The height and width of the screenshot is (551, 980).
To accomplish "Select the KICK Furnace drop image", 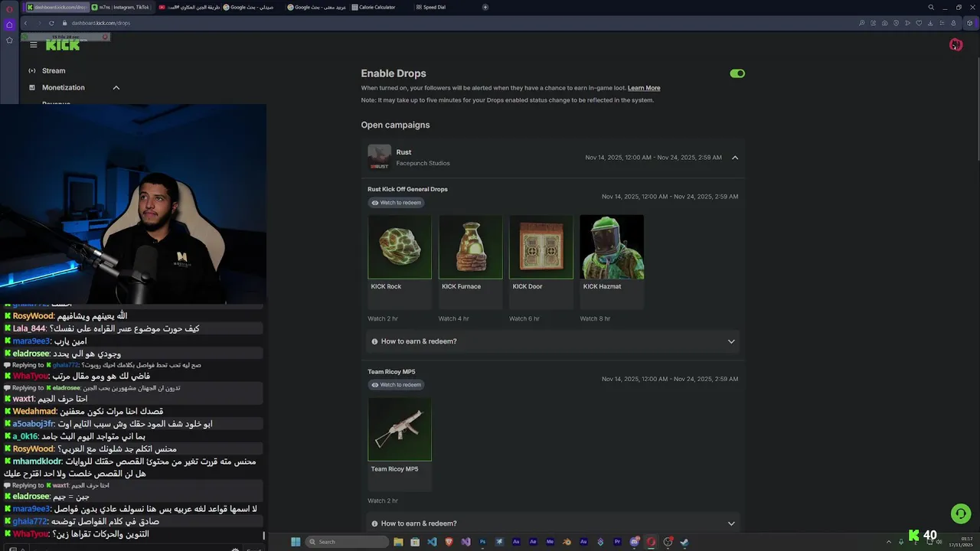I will 470,247.
